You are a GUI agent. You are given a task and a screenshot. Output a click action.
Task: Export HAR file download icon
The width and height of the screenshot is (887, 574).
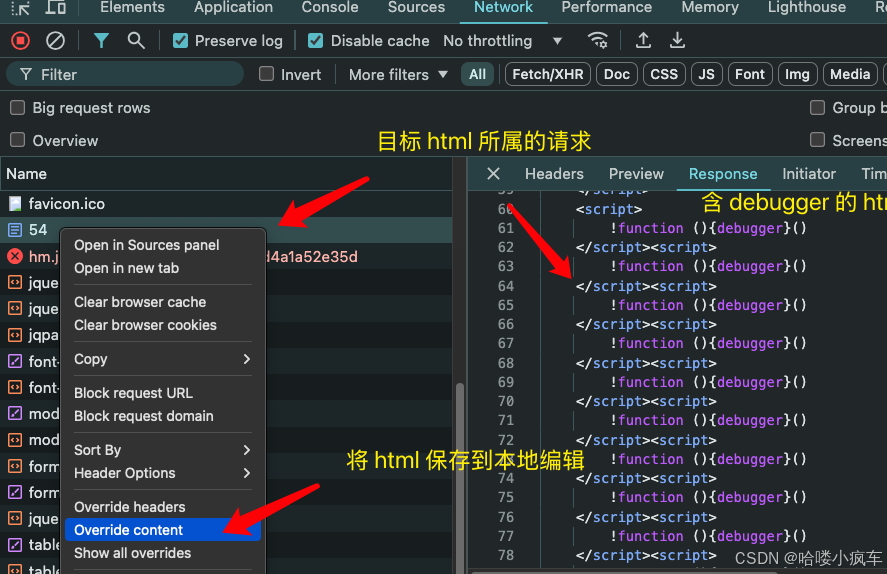(677, 41)
